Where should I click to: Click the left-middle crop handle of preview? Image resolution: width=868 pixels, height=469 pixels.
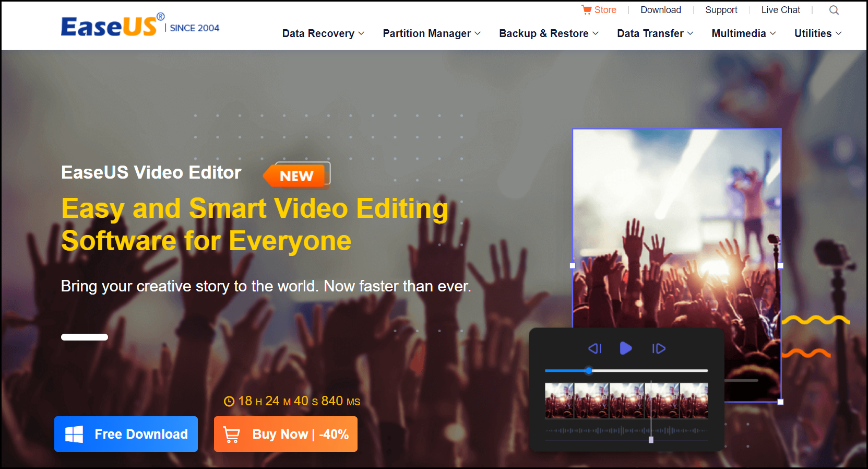click(x=573, y=266)
